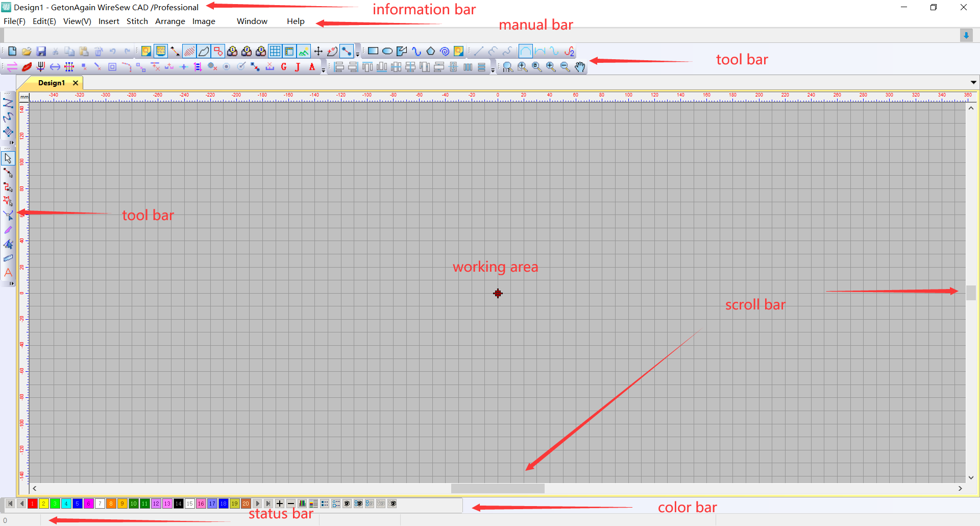Image resolution: width=980 pixels, height=526 pixels.
Task: Toggle the landscape image display button
Action: click(304, 51)
